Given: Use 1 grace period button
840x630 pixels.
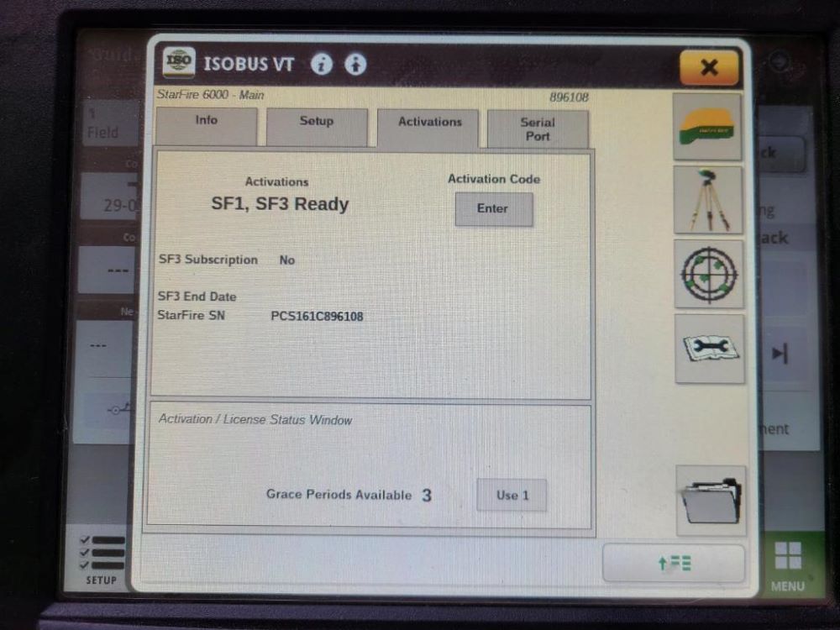Looking at the screenshot, I should click(512, 495).
